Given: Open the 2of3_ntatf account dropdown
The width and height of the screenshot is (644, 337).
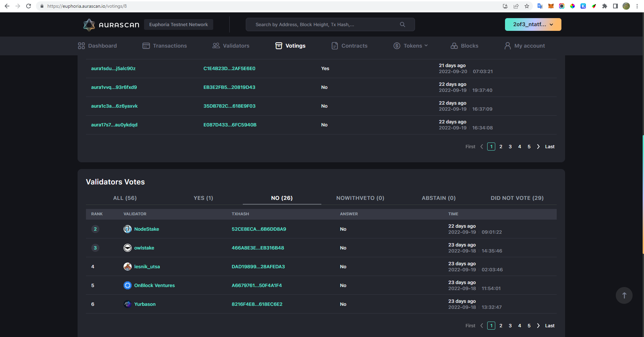Looking at the screenshot, I should click(x=533, y=24).
